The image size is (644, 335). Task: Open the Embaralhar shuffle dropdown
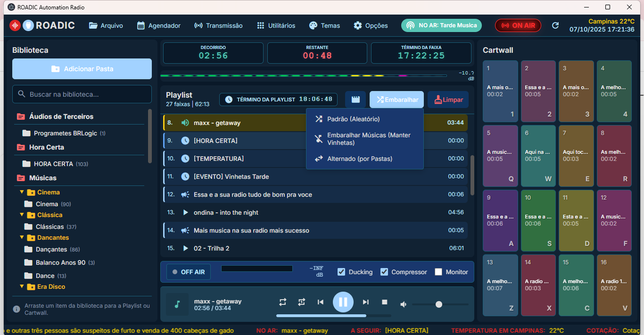396,100
